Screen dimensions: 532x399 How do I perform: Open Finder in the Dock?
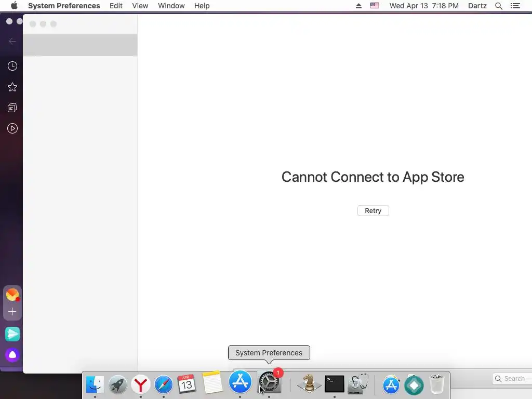[x=95, y=384]
